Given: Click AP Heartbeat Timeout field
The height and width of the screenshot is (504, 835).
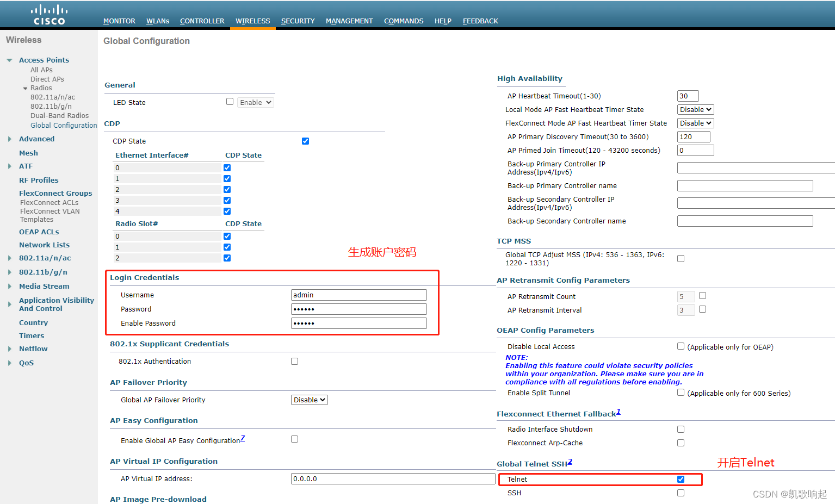Looking at the screenshot, I should [688, 96].
